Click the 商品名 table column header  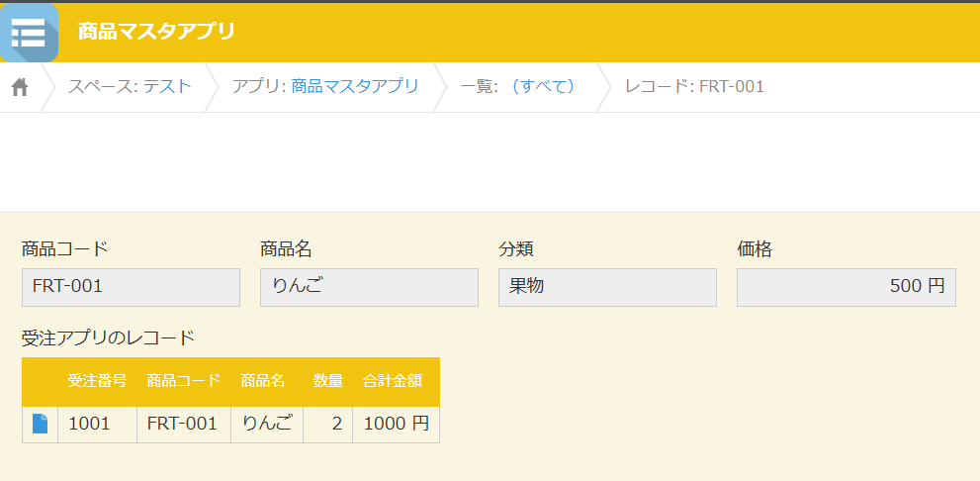click(263, 381)
